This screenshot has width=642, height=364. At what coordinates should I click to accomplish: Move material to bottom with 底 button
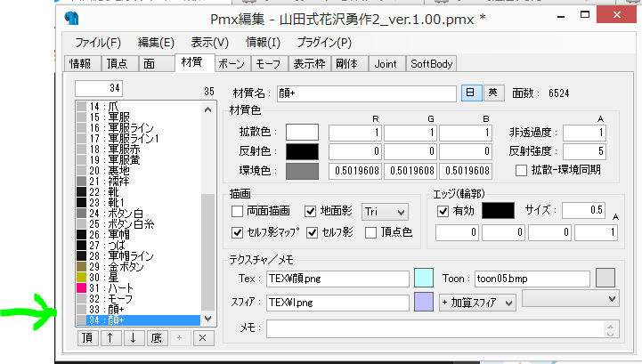(x=157, y=338)
